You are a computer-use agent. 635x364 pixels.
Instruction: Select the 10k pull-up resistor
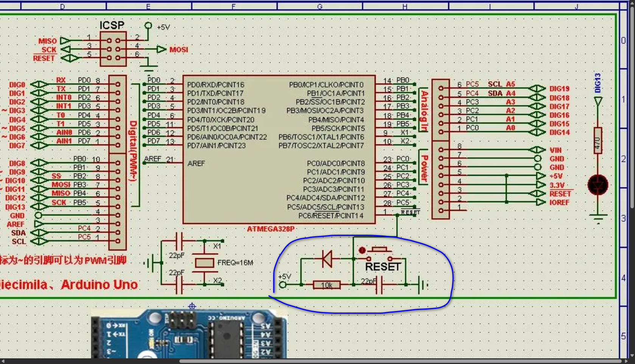tap(327, 285)
